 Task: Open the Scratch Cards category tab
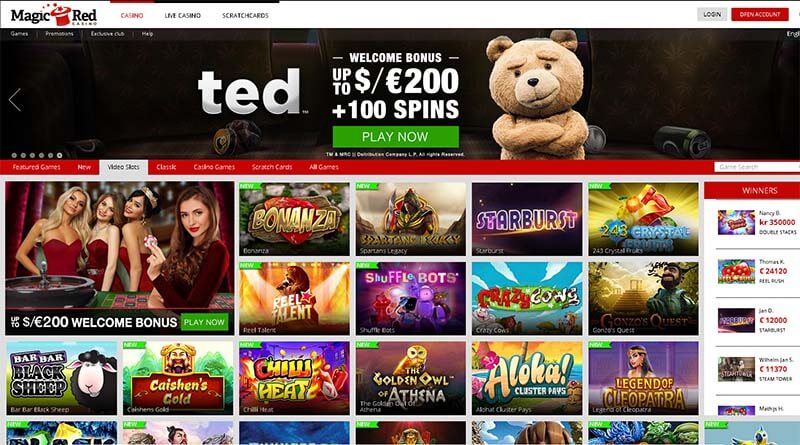coord(272,167)
